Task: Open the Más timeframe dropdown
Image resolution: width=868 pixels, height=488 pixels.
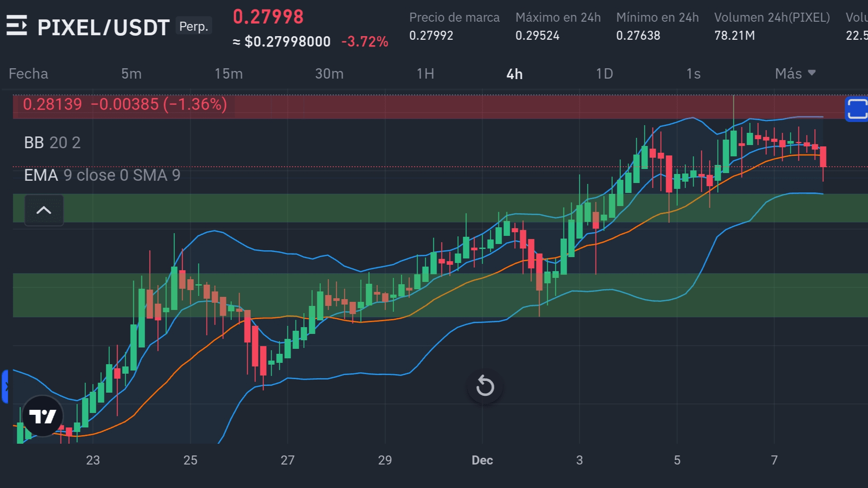Action: 795,74
